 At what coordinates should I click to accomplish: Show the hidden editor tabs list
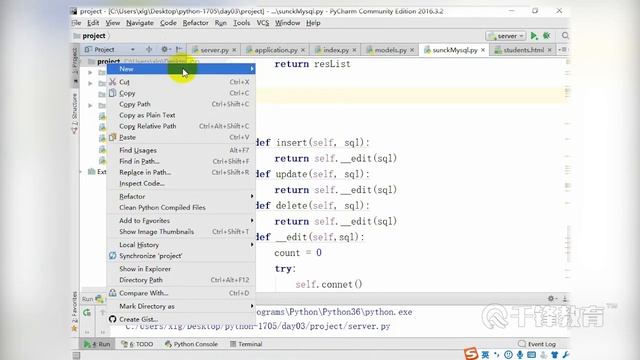point(563,49)
